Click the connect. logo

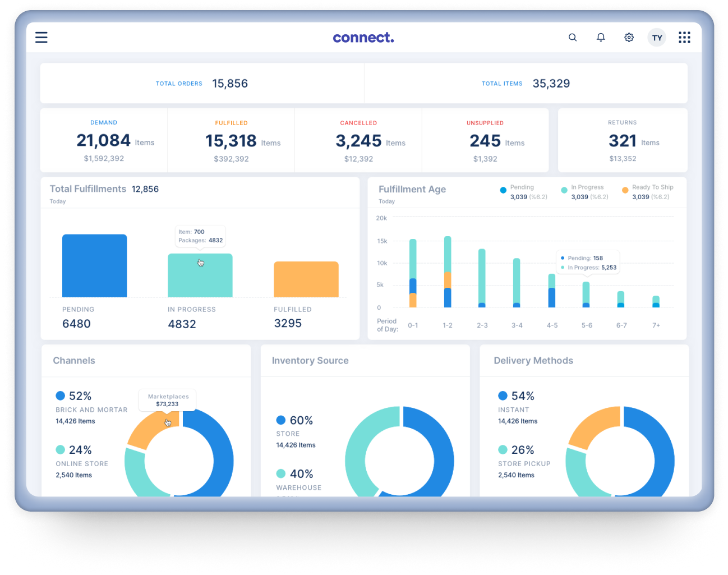click(x=363, y=38)
